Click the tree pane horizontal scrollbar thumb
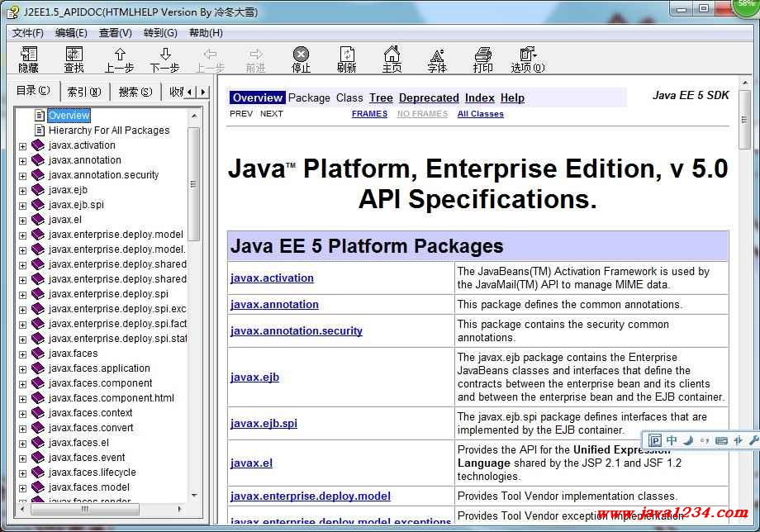The height and width of the screenshot is (532, 760). tap(85, 509)
